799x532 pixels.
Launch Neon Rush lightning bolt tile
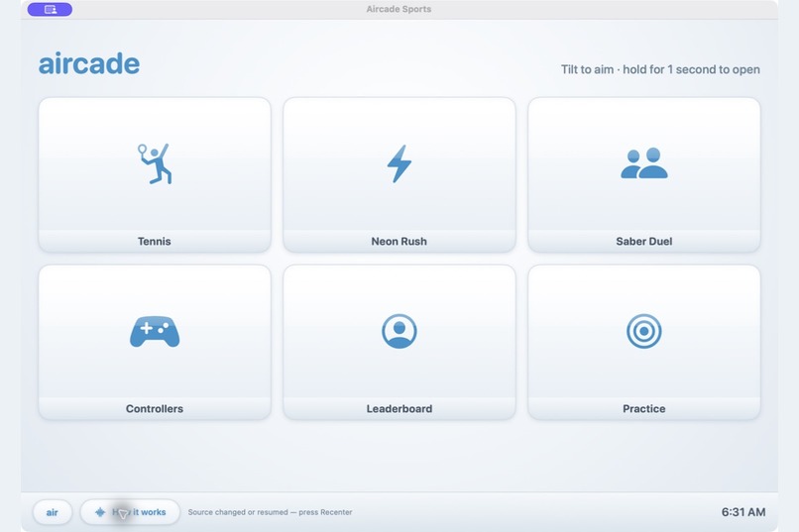(x=399, y=174)
